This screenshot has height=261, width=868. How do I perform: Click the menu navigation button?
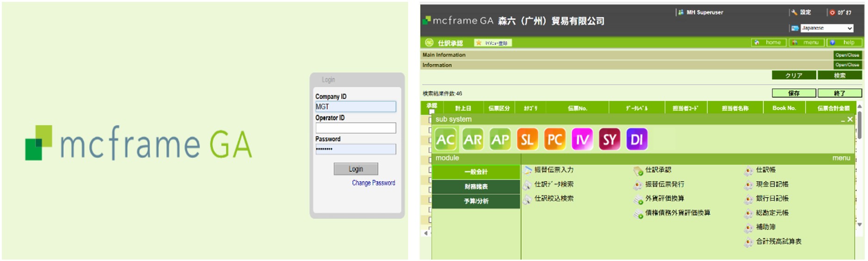[806, 43]
